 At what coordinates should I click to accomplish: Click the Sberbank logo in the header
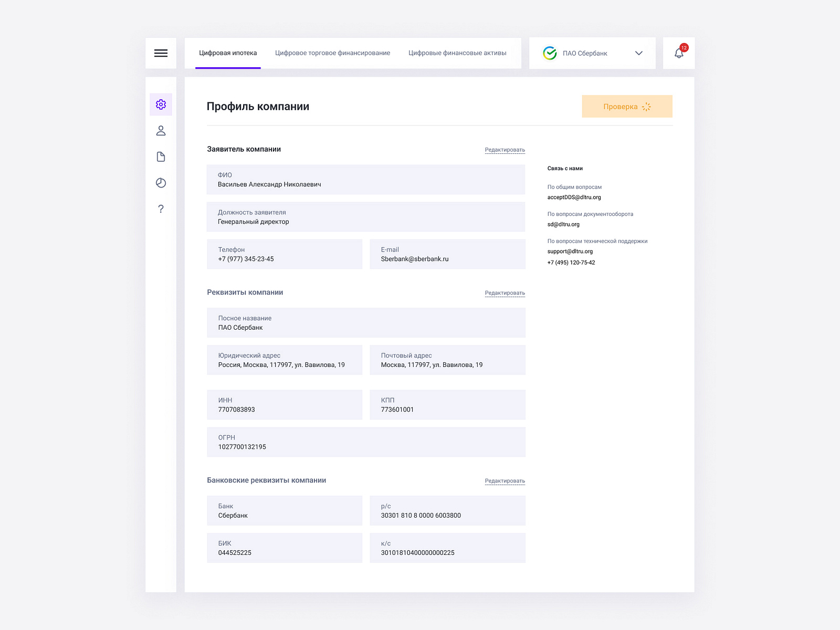[549, 52]
